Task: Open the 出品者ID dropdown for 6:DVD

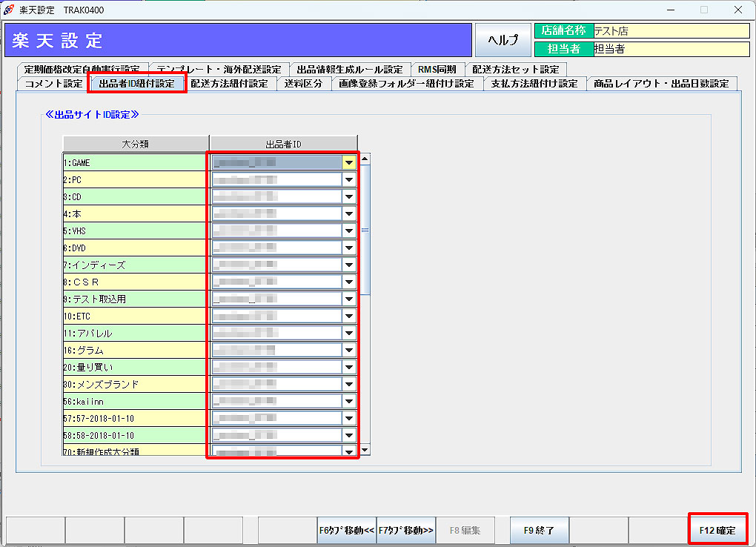Action: [x=349, y=248]
